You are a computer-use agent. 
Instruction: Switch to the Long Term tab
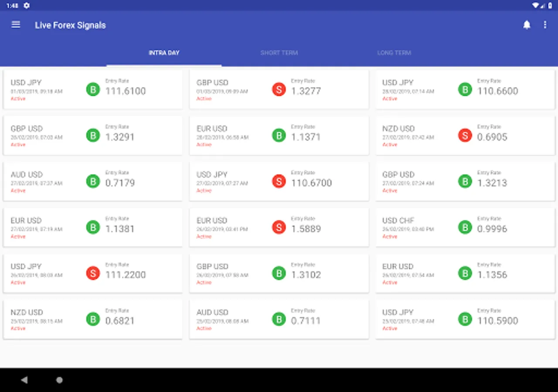point(394,53)
